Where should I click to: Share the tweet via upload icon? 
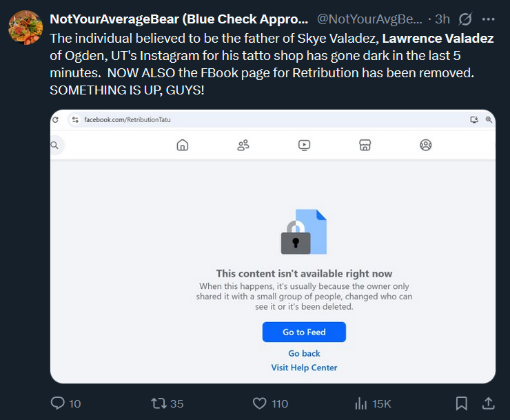click(x=488, y=403)
